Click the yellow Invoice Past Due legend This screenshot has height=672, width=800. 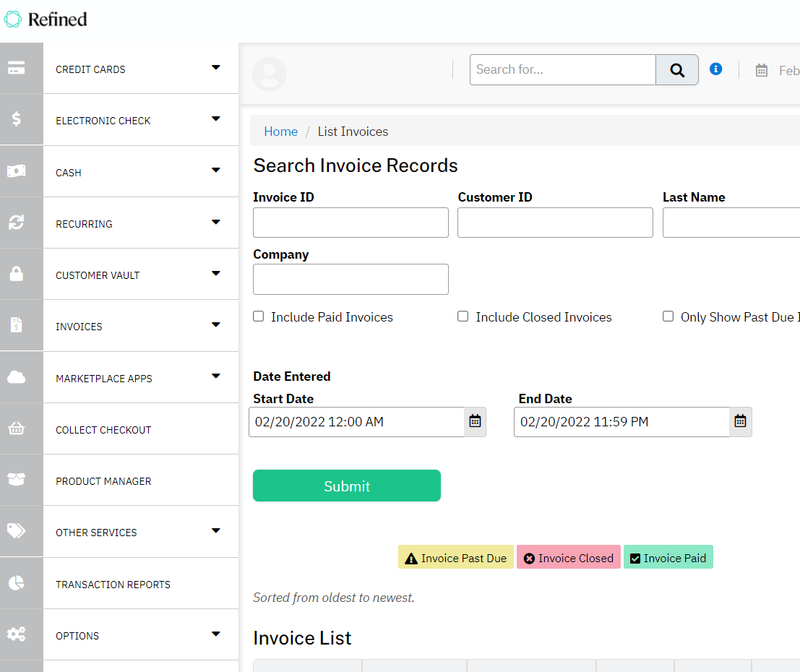point(455,557)
